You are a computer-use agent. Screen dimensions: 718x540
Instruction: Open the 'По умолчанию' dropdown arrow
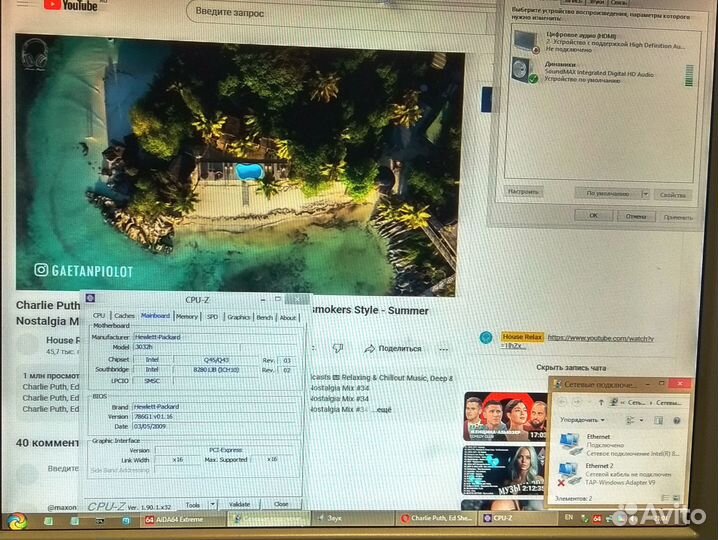[x=645, y=193]
